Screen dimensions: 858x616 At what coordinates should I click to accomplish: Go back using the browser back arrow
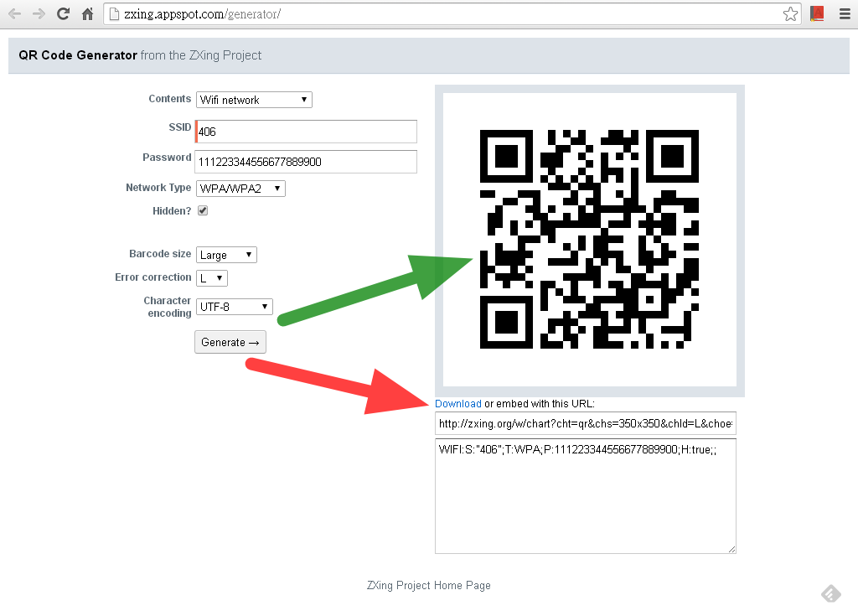click(15, 13)
